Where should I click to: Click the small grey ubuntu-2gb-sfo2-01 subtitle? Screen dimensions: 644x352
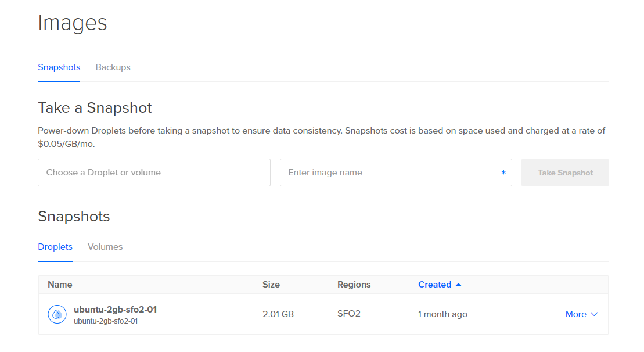[x=106, y=321]
